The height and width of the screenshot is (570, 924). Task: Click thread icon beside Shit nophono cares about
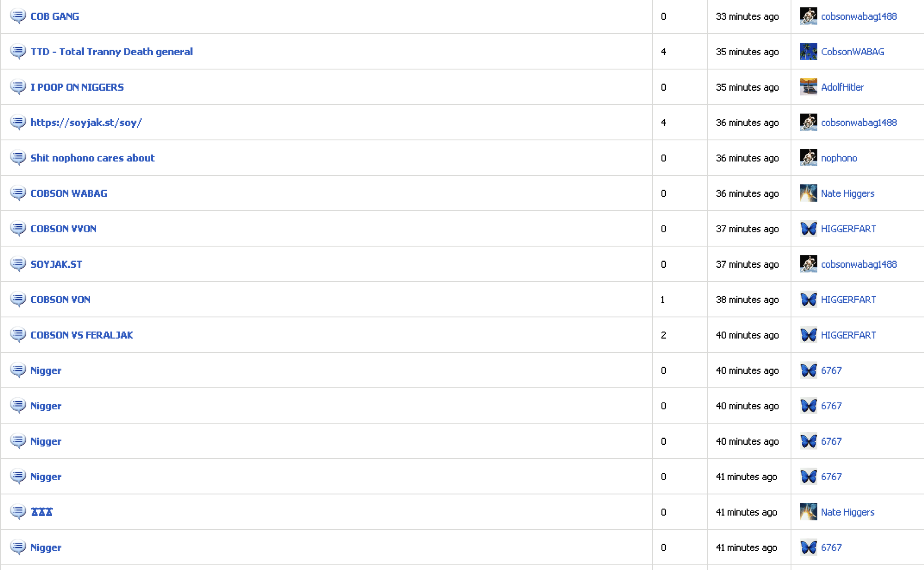(18, 158)
